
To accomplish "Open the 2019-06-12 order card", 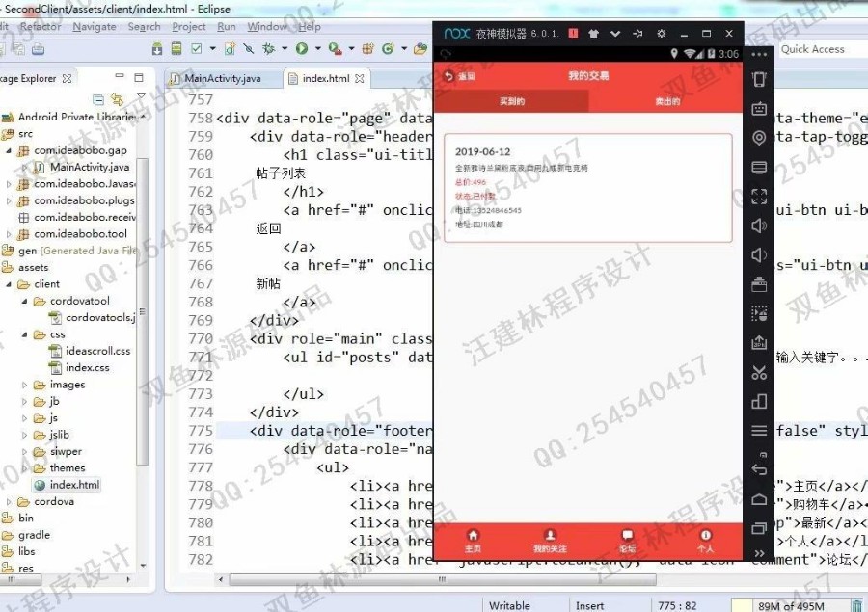I will point(588,188).
